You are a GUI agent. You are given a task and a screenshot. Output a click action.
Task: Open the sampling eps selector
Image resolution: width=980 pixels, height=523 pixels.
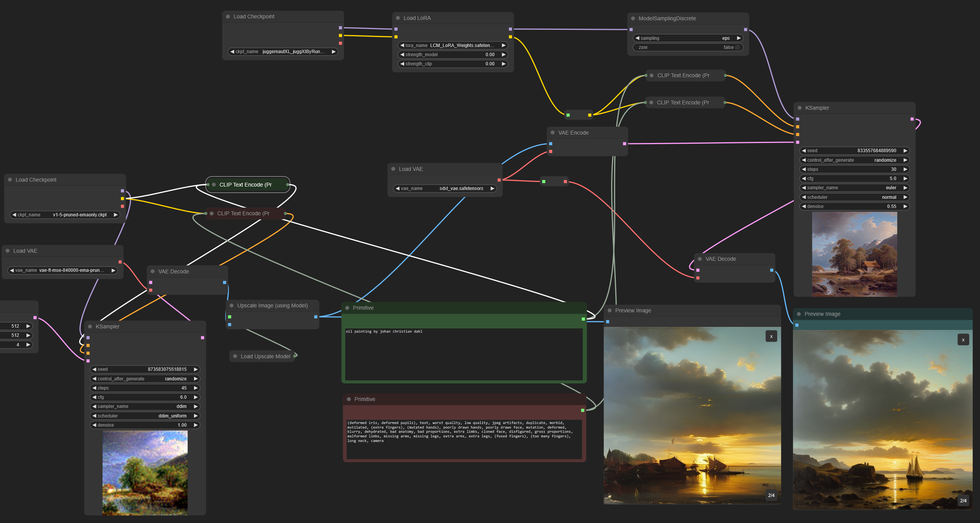pyautogui.click(x=688, y=38)
